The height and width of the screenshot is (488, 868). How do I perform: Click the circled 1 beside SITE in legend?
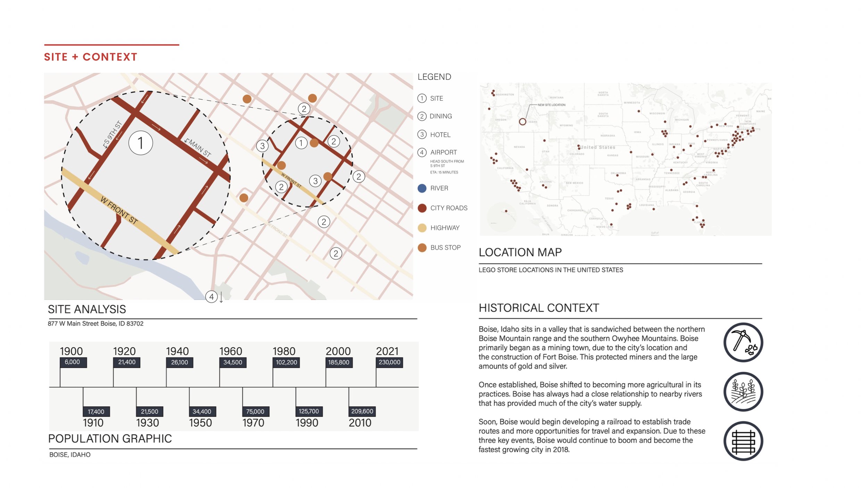click(x=422, y=98)
